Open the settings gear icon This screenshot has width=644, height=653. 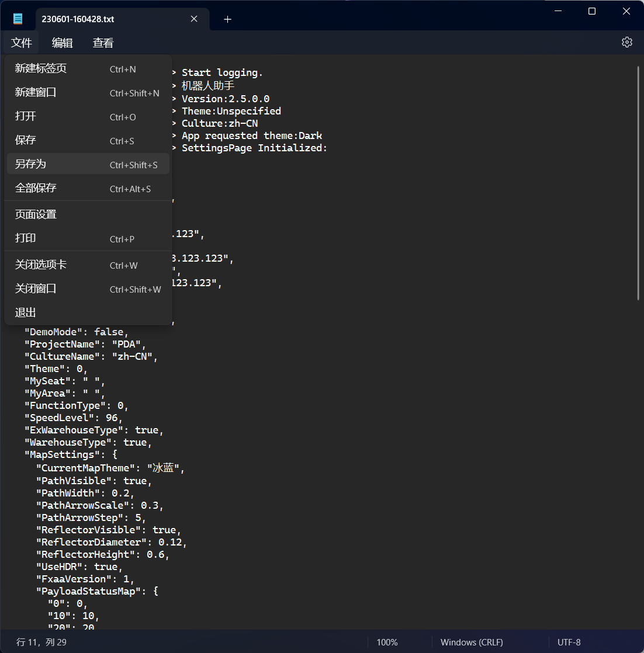(627, 42)
